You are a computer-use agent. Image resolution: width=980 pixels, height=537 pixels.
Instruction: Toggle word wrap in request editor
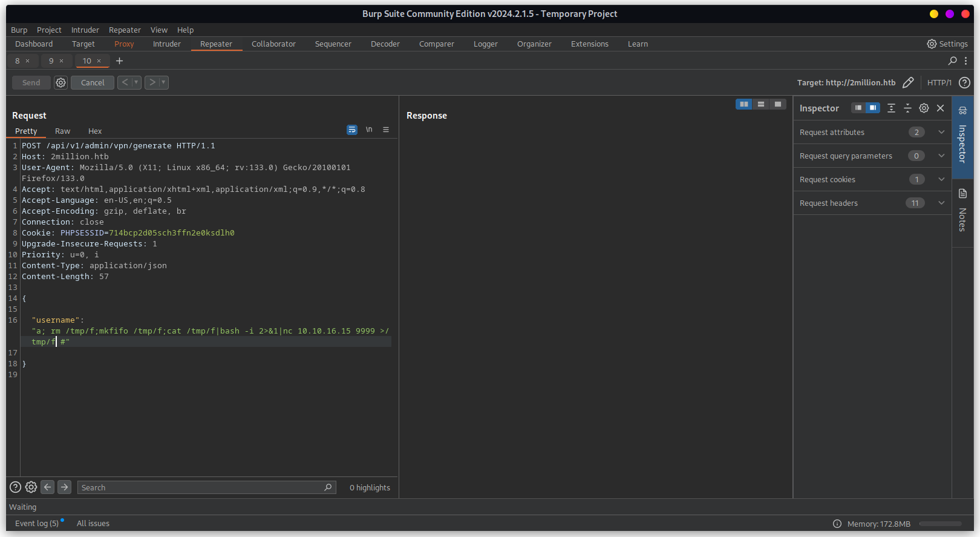coord(352,130)
